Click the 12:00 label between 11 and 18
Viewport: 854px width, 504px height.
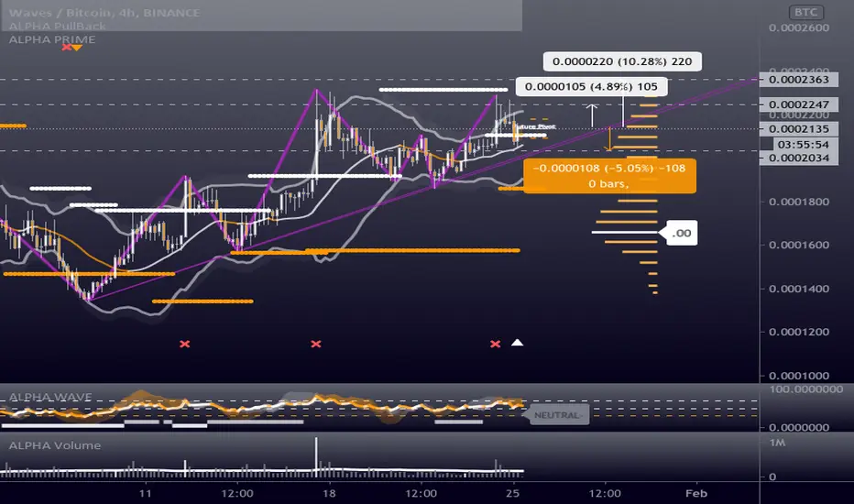point(237,494)
